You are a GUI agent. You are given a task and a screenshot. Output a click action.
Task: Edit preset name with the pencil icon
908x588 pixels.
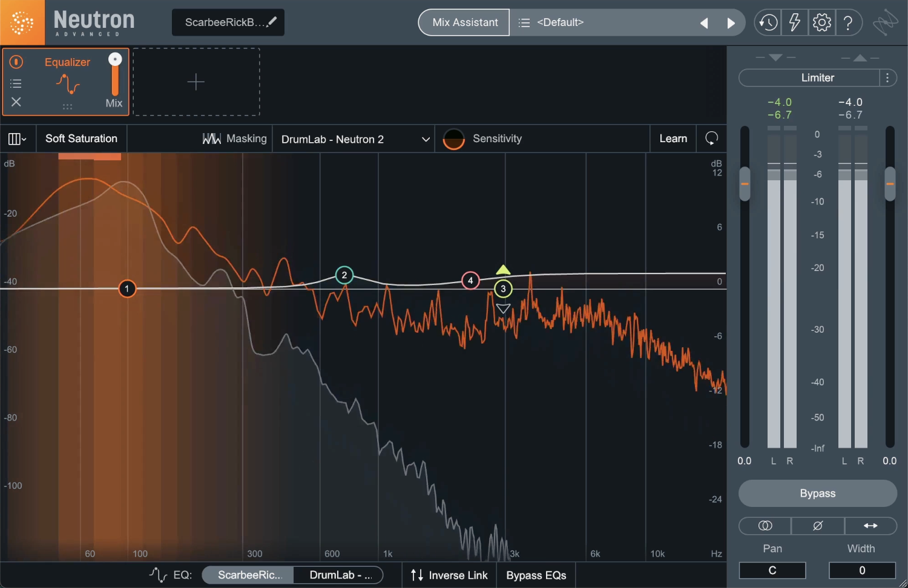272,22
